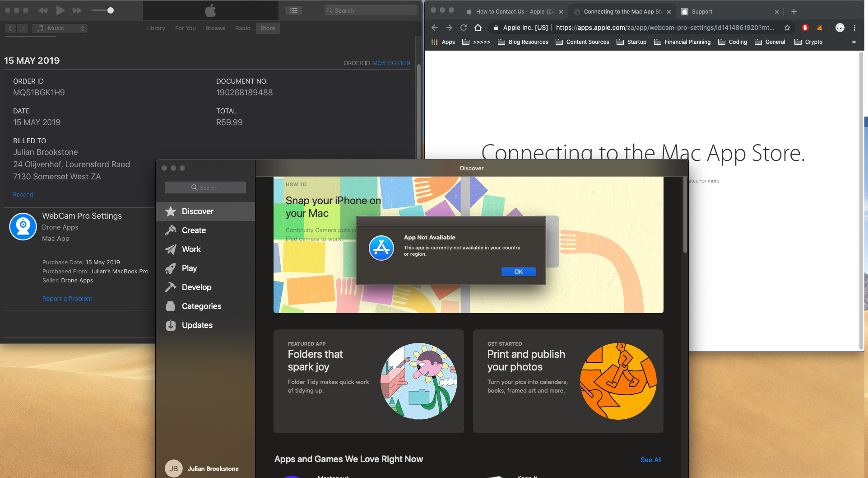Screen dimensions: 868x478
Task: Switch to iTunes Radio tab
Action: pyautogui.click(x=242, y=28)
